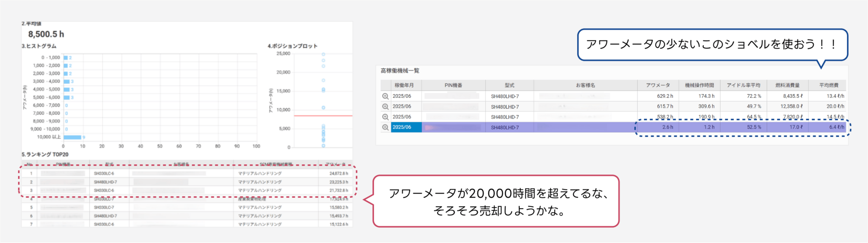Click the PIN機番 column header
This screenshot has height=243, width=868.
coord(453,85)
